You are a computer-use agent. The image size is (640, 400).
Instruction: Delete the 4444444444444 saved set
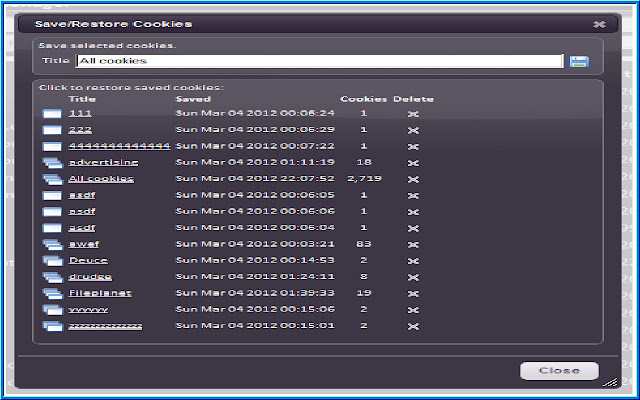[413, 147]
